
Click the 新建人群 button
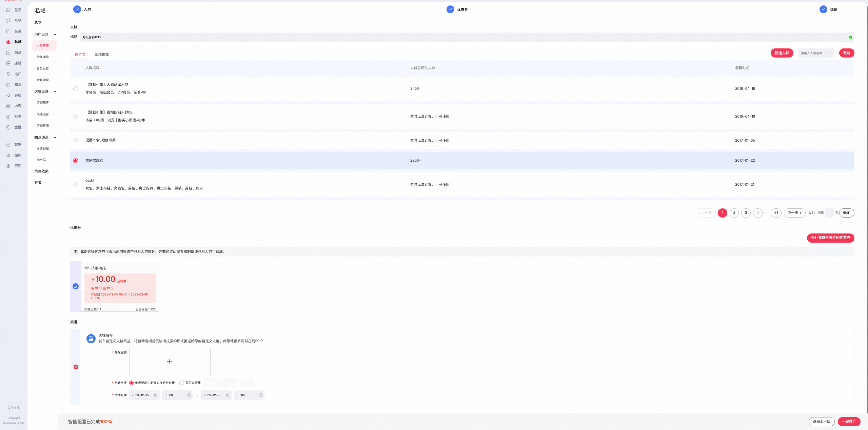[782, 53]
